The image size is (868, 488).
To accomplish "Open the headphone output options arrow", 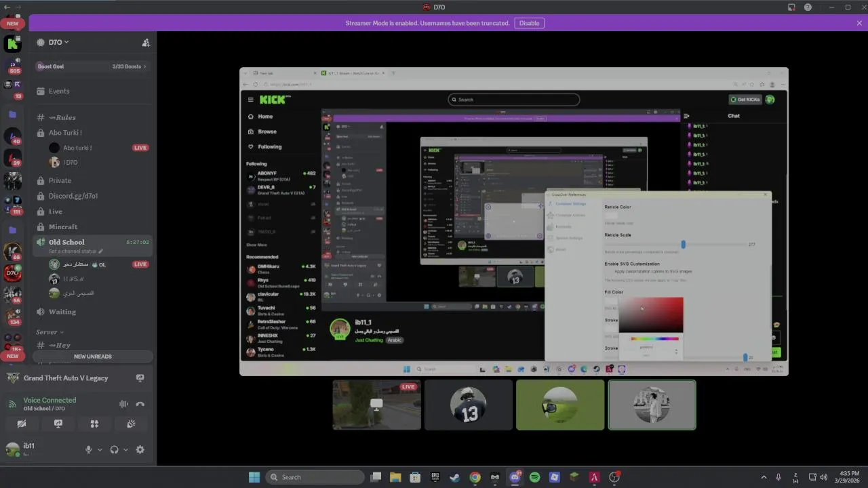I will 125,449.
